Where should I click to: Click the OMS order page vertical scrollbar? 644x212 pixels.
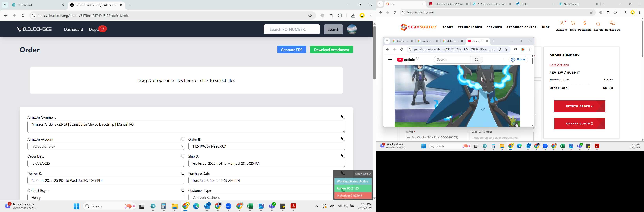tap(374, 52)
